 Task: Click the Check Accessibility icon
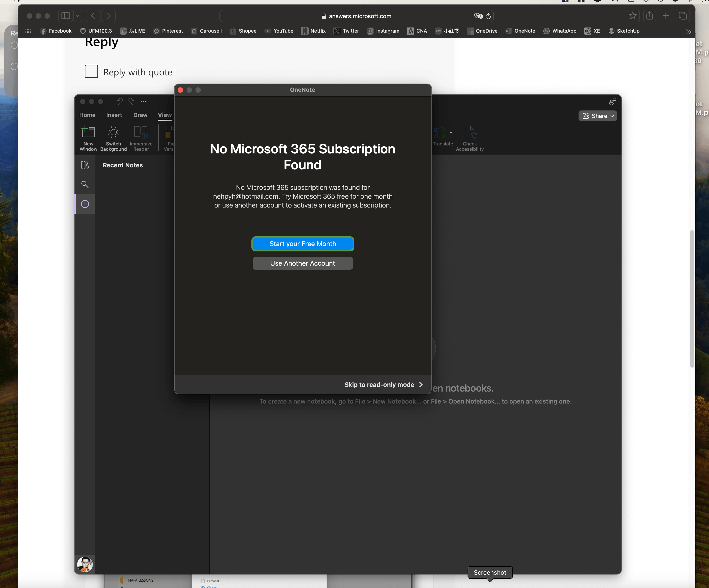pos(470,133)
